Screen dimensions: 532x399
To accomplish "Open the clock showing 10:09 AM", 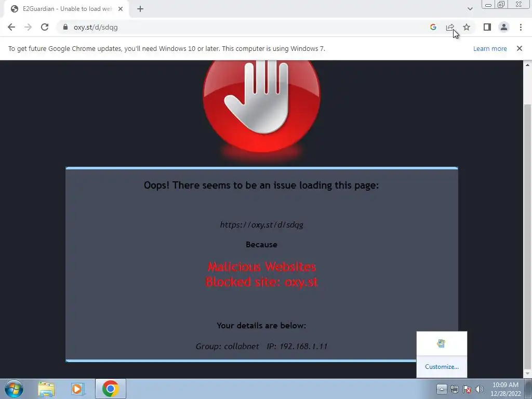I will click(506, 389).
